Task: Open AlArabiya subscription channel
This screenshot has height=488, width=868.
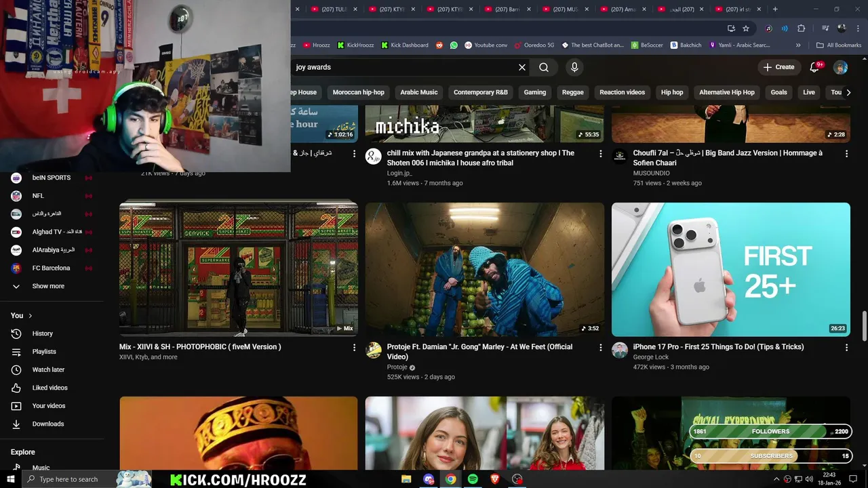Action: [x=52, y=250]
